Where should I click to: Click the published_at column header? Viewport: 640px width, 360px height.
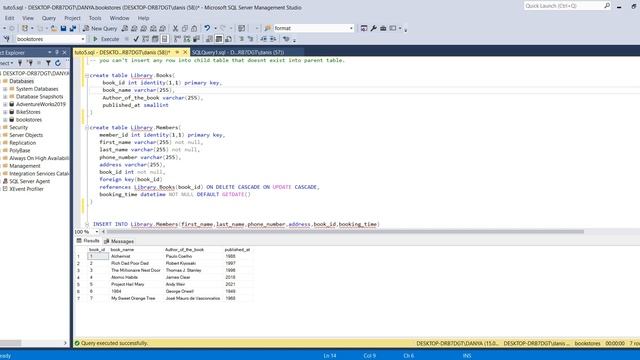[237, 249]
